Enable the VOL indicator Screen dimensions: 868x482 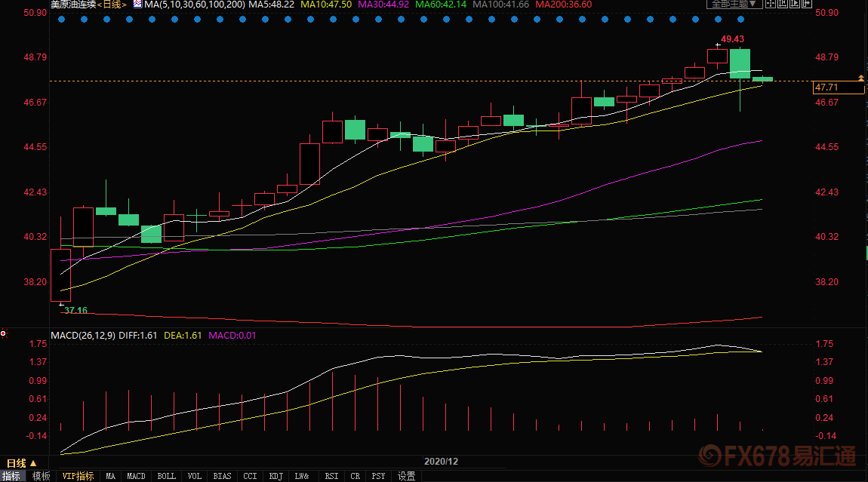click(x=195, y=476)
